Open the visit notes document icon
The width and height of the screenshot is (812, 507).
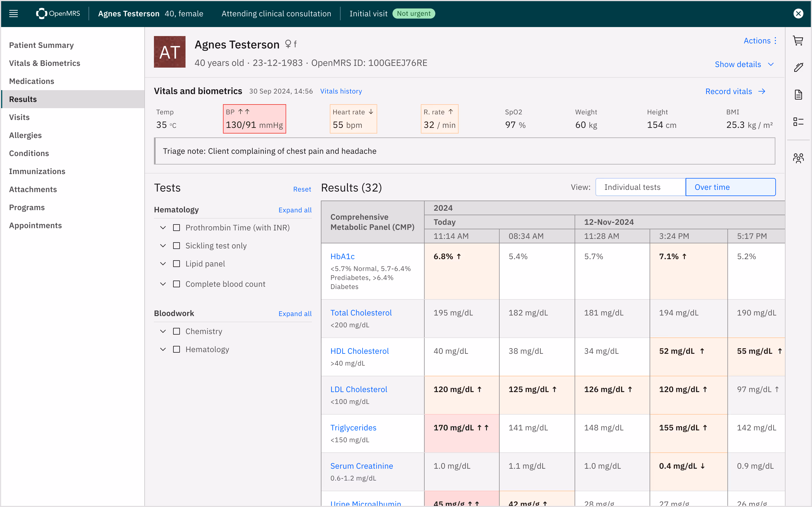(x=798, y=94)
